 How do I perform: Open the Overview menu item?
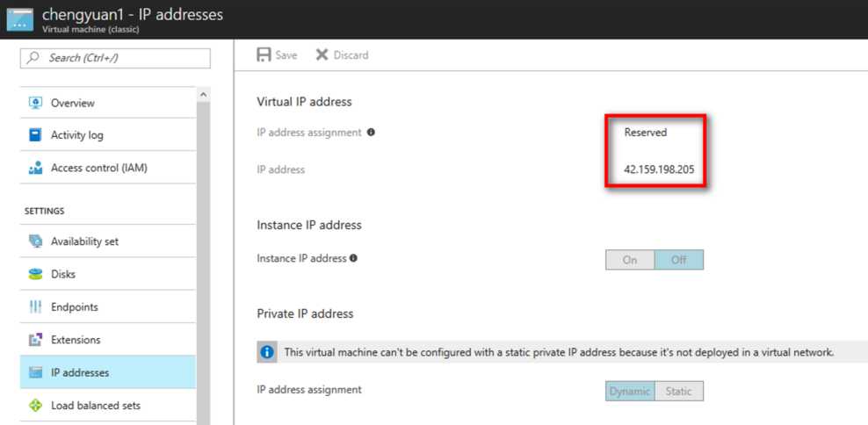108,103
